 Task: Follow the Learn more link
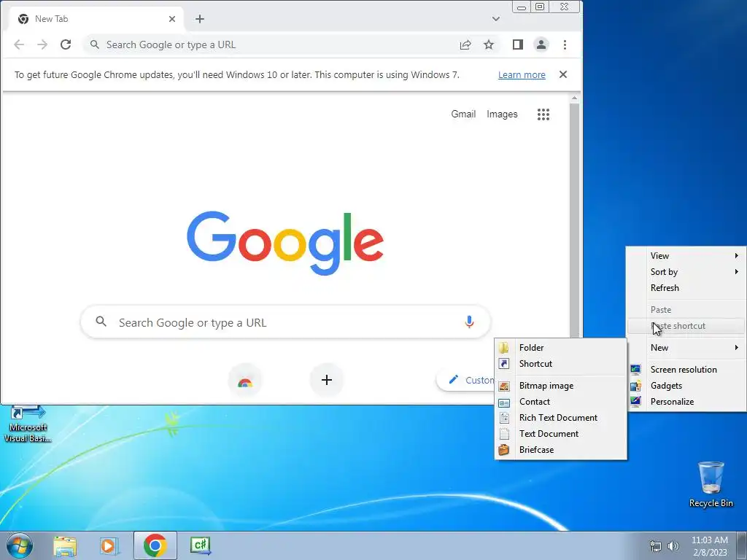522,75
